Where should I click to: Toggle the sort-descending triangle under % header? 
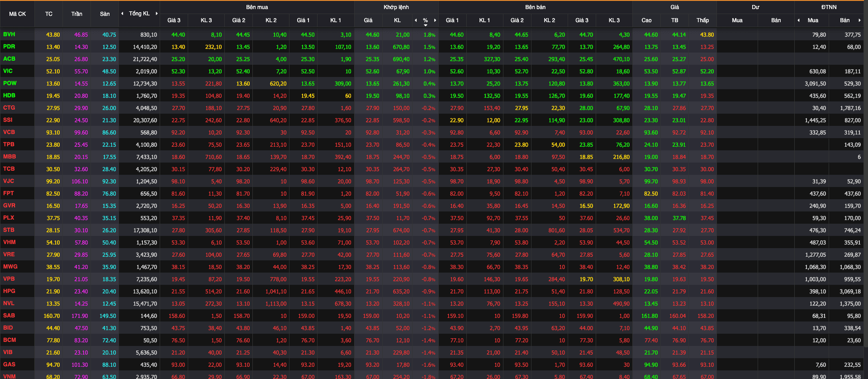pos(426,25)
